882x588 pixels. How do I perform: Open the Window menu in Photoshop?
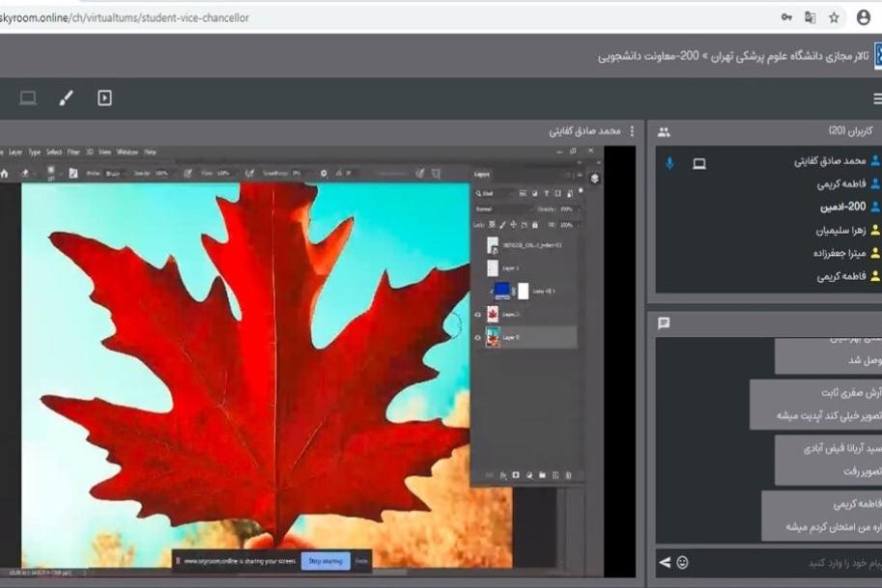[x=128, y=153]
